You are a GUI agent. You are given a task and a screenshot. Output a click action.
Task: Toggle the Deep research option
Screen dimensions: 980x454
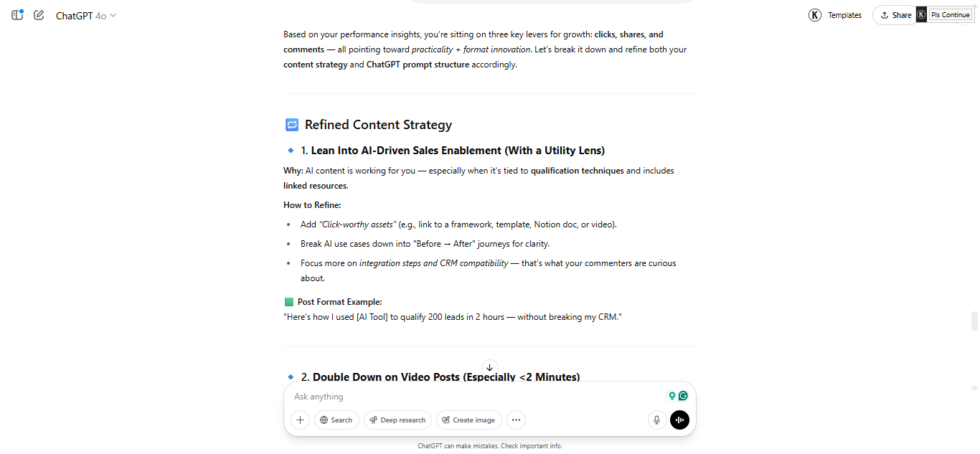(397, 420)
